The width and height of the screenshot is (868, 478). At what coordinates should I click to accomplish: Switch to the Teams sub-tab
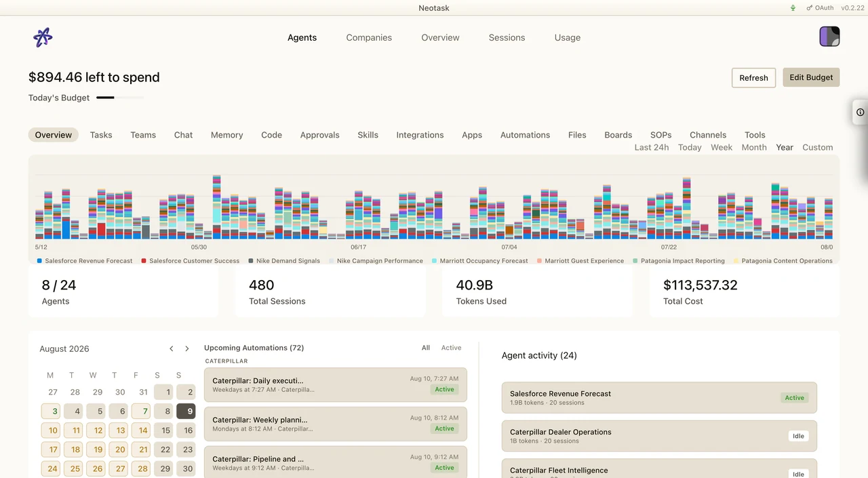[143, 135]
